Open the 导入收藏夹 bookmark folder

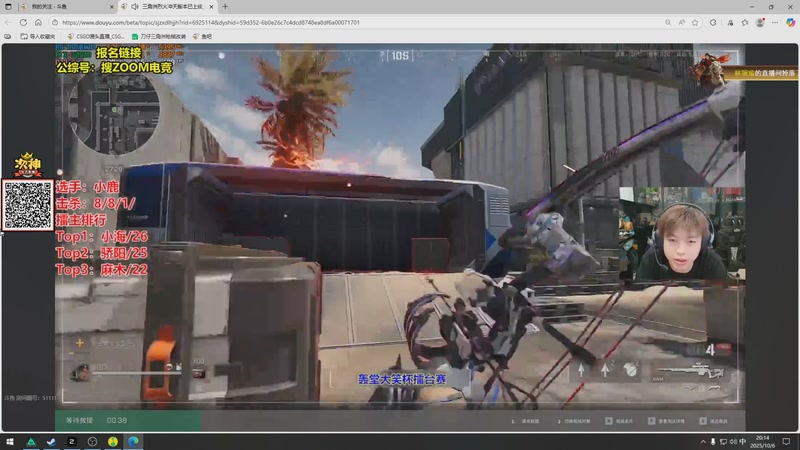click(38, 36)
